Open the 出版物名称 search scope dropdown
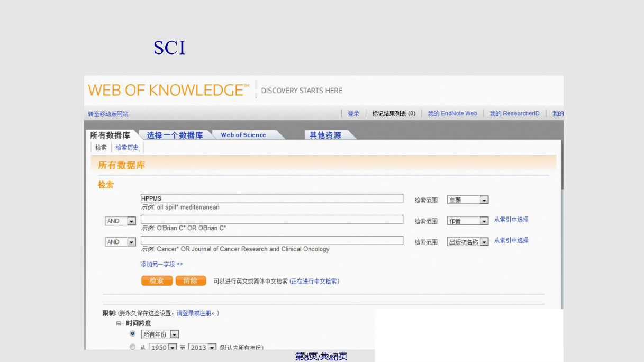 click(x=468, y=242)
